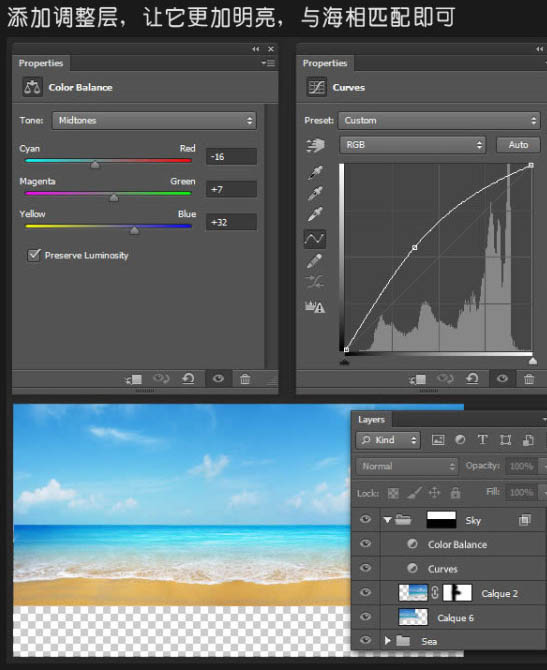The image size is (547, 670).
Task: Select the Calque 2 layer mask thumbnail
Action: click(x=457, y=593)
